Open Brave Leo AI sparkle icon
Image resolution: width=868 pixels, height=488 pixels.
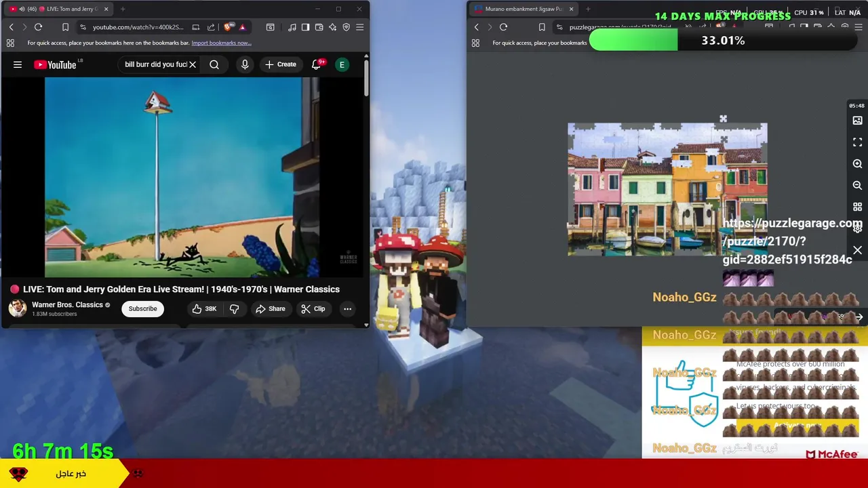pyautogui.click(x=332, y=27)
